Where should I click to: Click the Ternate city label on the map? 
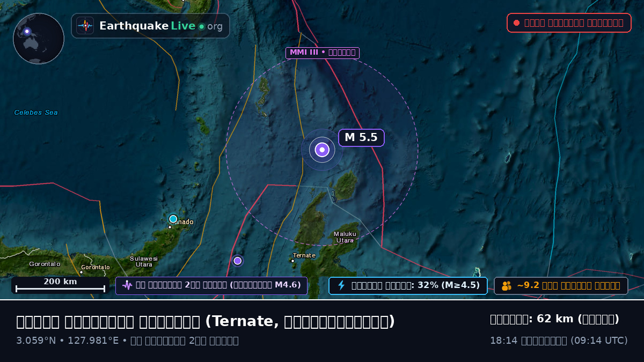(304, 256)
